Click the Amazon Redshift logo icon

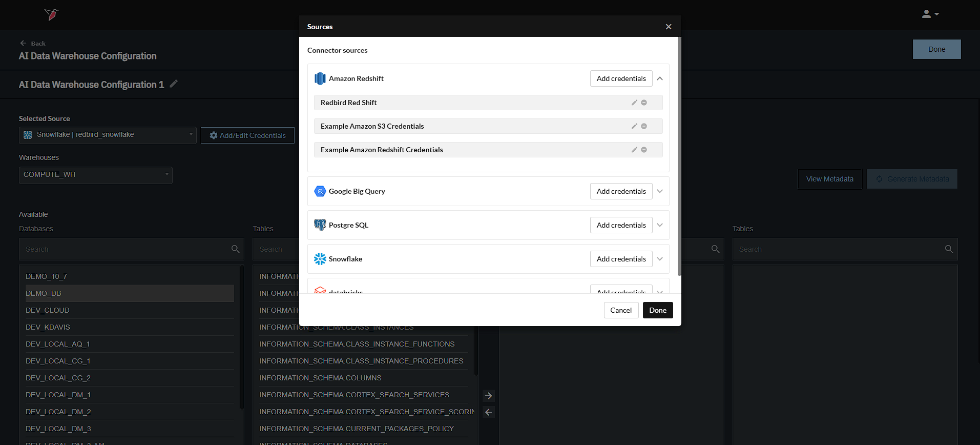(x=320, y=78)
